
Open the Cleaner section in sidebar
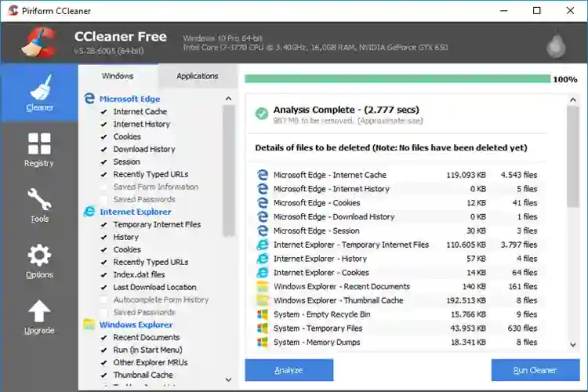click(x=39, y=93)
